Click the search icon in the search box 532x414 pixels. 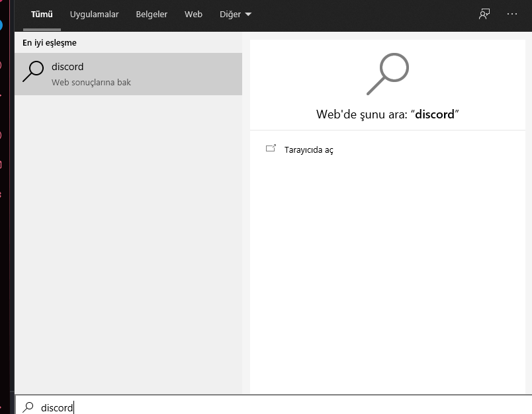[28, 407]
